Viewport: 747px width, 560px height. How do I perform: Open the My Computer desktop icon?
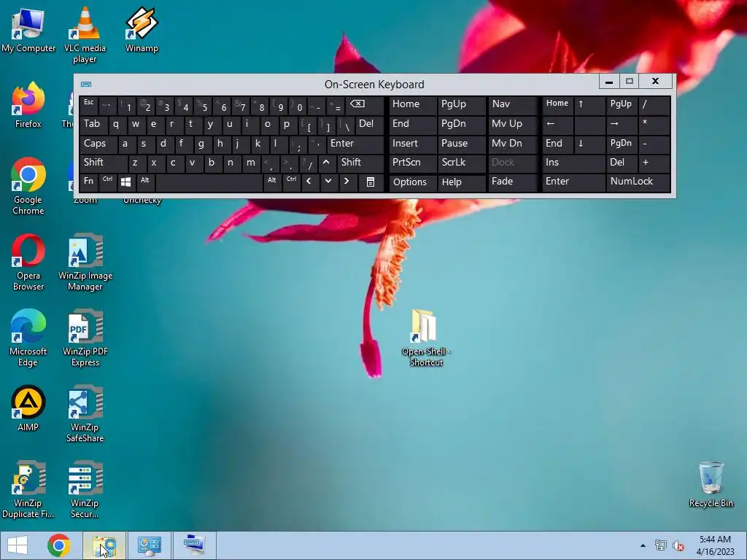tap(28, 31)
